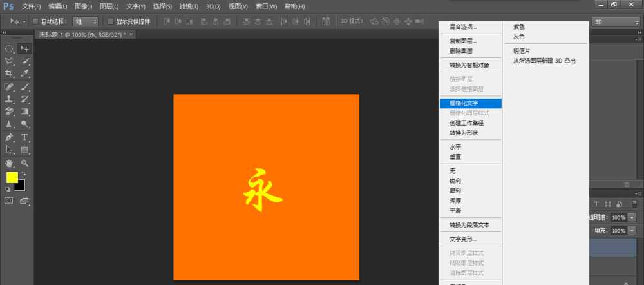
Task: Expand the 填充 100% dropdown arrow
Action: [x=632, y=231]
